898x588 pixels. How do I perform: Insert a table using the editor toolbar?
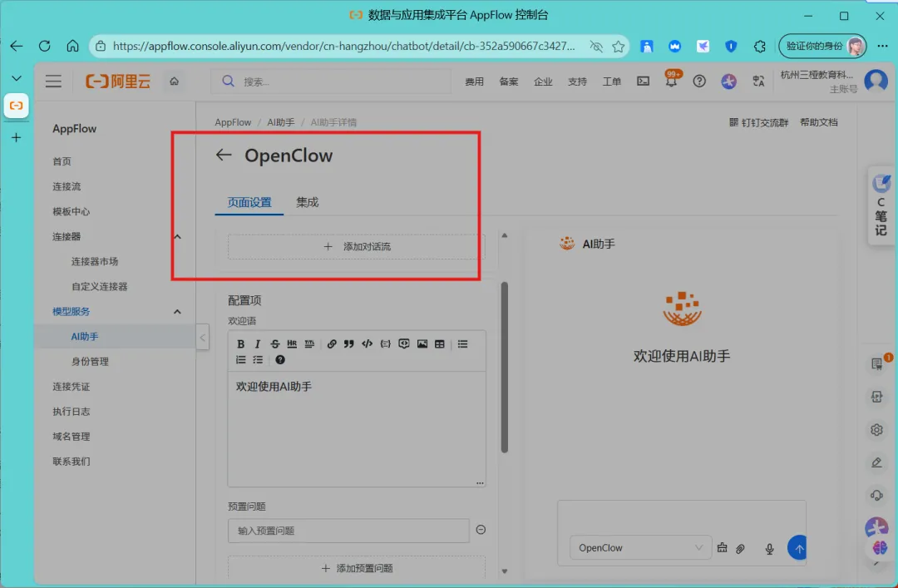pos(439,343)
